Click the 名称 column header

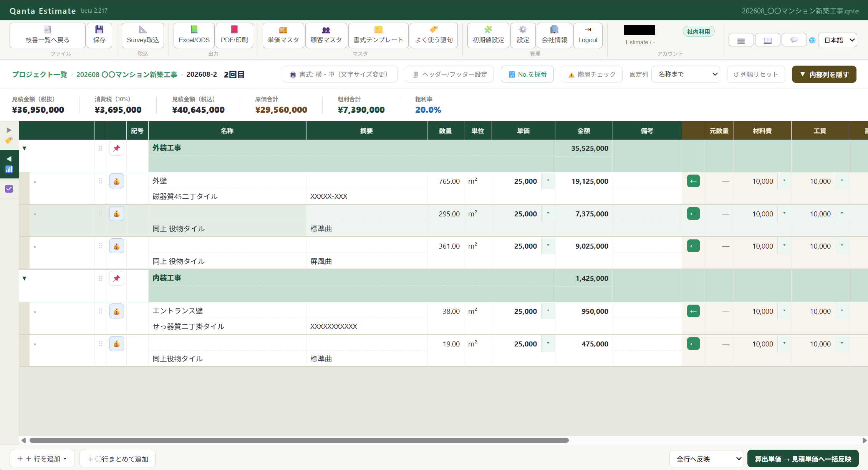pyautogui.click(x=227, y=131)
